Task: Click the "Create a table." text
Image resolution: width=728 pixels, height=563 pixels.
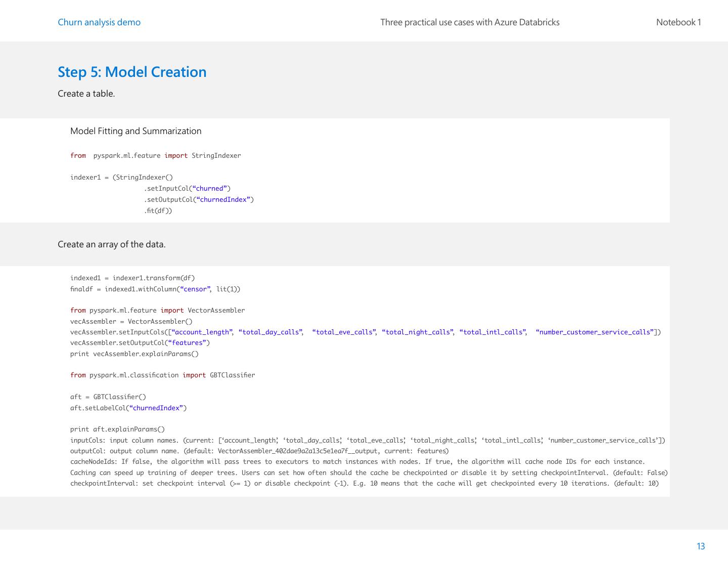Action: (x=86, y=94)
